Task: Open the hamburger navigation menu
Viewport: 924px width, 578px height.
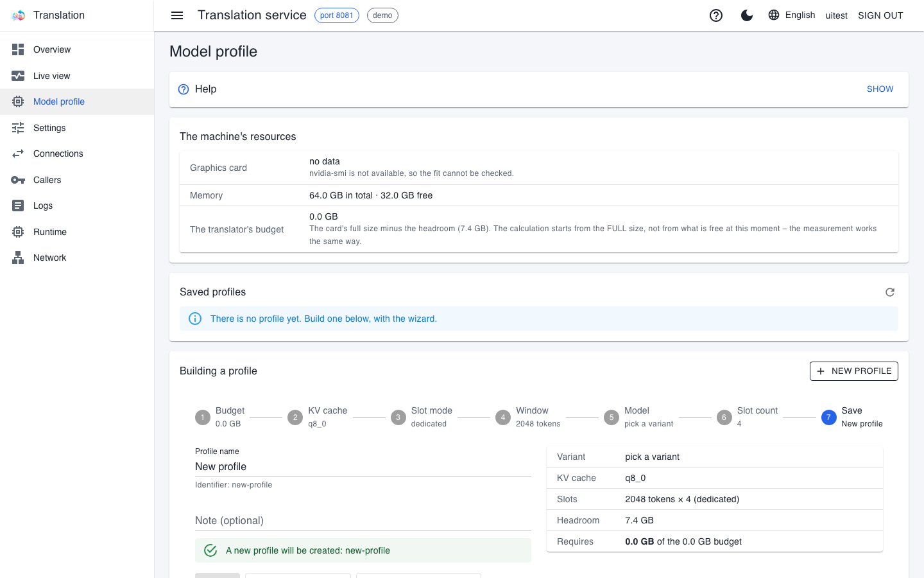Action: click(177, 15)
